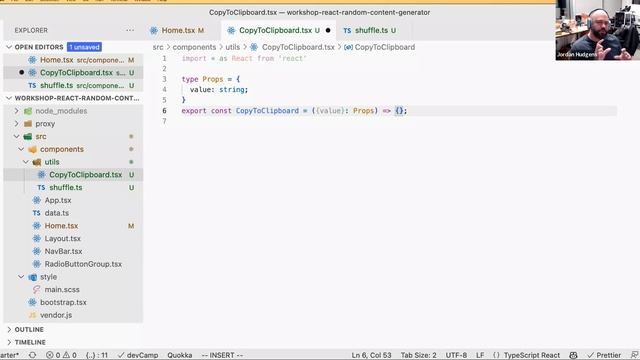Select CopyToClipboard.tsx in the Open Editors list

(73, 73)
